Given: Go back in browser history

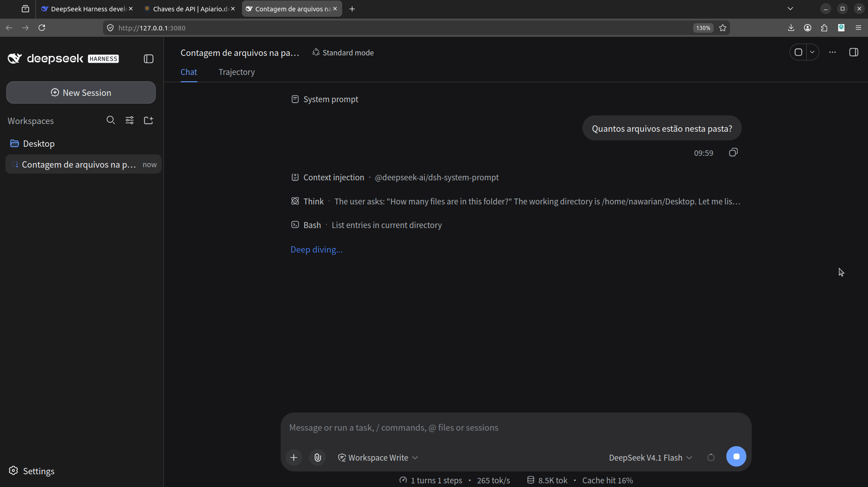Looking at the screenshot, I should (9, 28).
